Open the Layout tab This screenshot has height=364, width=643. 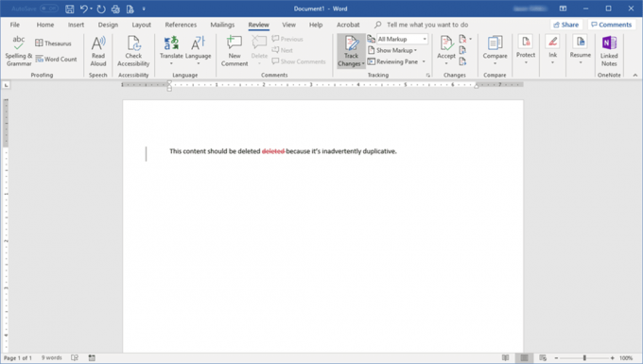[142, 25]
